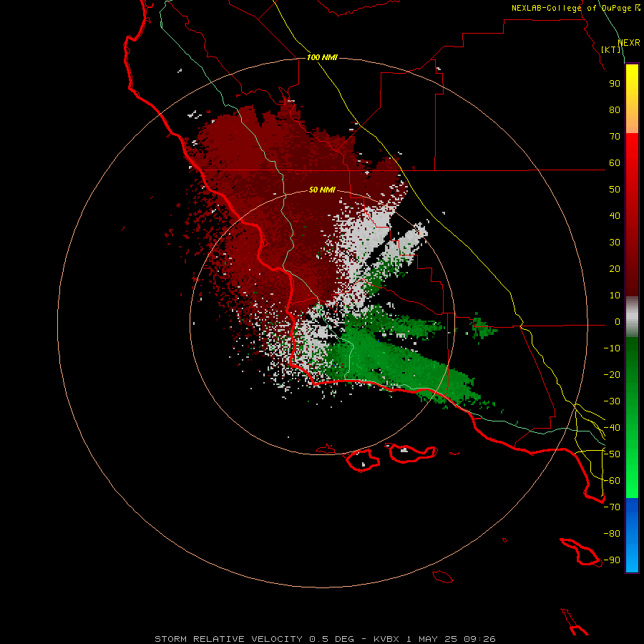The image size is (644, 644).
Task: Click the "1 MAY 25 09:26" timestamp
Action: click(x=451, y=639)
